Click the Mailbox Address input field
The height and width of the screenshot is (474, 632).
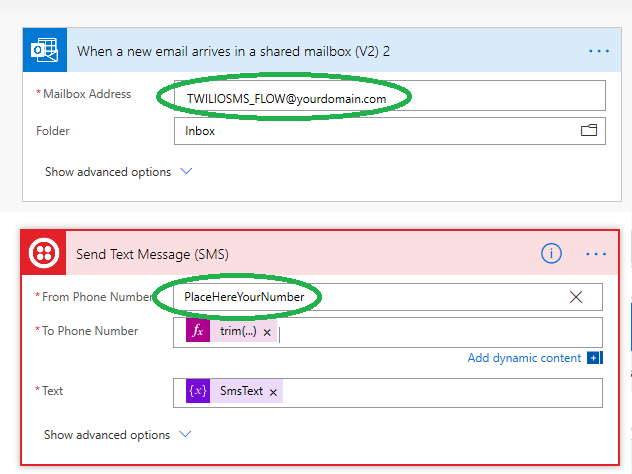390,96
